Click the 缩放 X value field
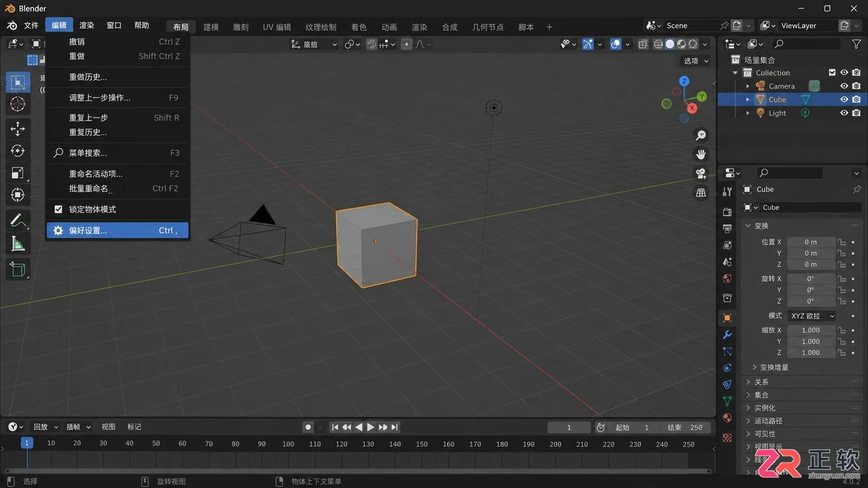This screenshot has height=488, width=868. point(811,330)
